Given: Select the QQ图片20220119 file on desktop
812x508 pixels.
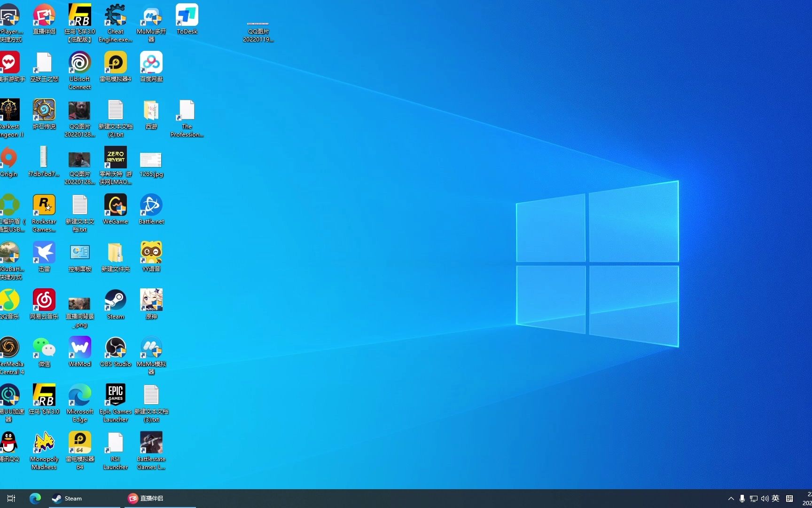Looking at the screenshot, I should [258, 31].
